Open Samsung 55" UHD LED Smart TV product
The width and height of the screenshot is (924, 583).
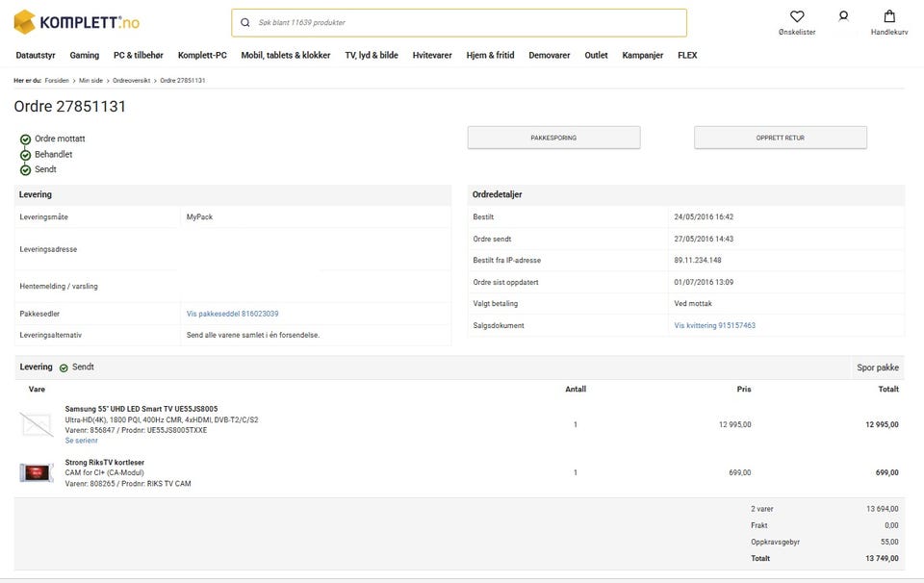[x=141, y=409]
